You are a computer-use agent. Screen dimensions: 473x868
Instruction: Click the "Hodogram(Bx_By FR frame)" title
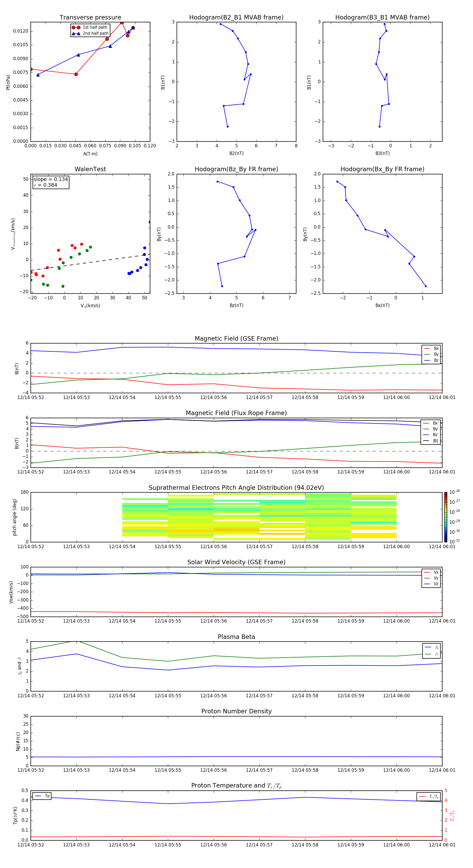pos(382,169)
